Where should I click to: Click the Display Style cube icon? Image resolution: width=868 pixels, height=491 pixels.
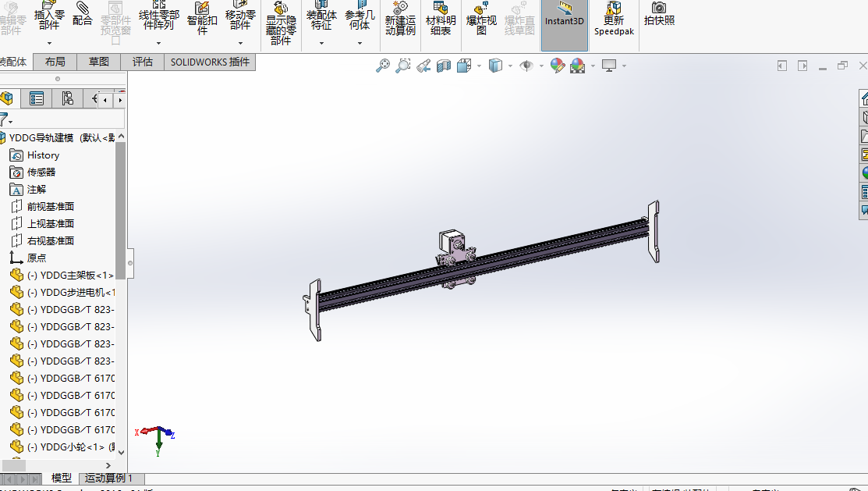pyautogui.click(x=495, y=66)
